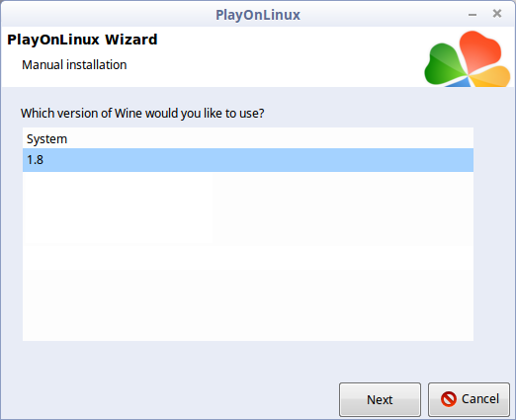Click the red leaf of the logo
Viewport: 516px width, 420px height.
[479, 50]
